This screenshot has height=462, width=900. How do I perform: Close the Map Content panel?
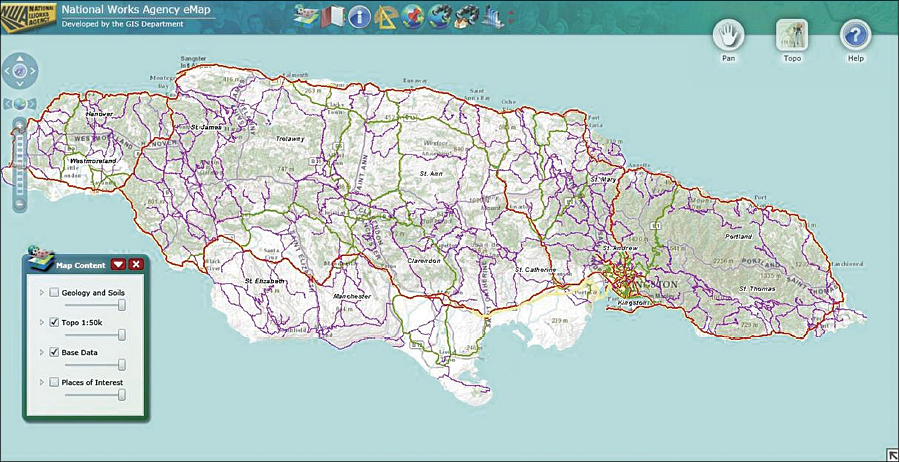point(136,264)
